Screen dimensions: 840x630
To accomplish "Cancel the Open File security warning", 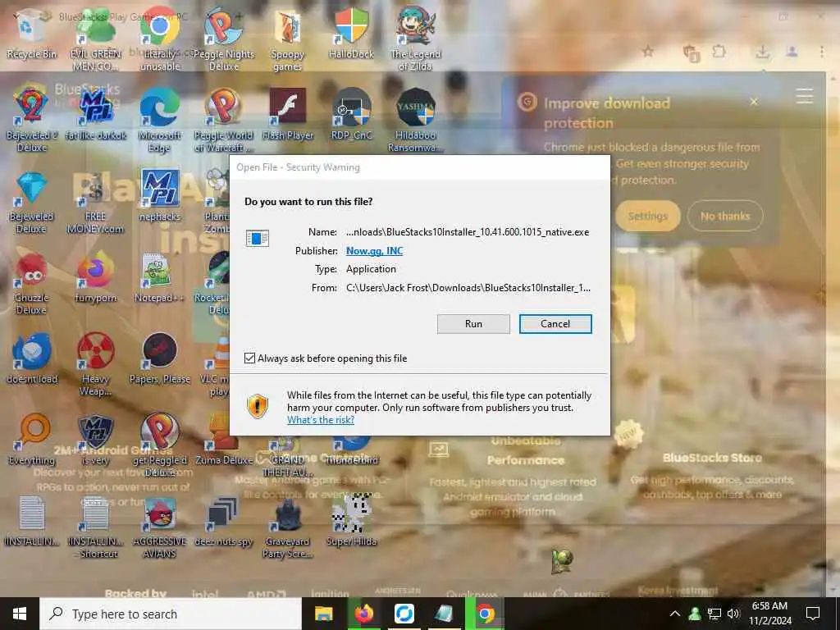I will tap(555, 323).
